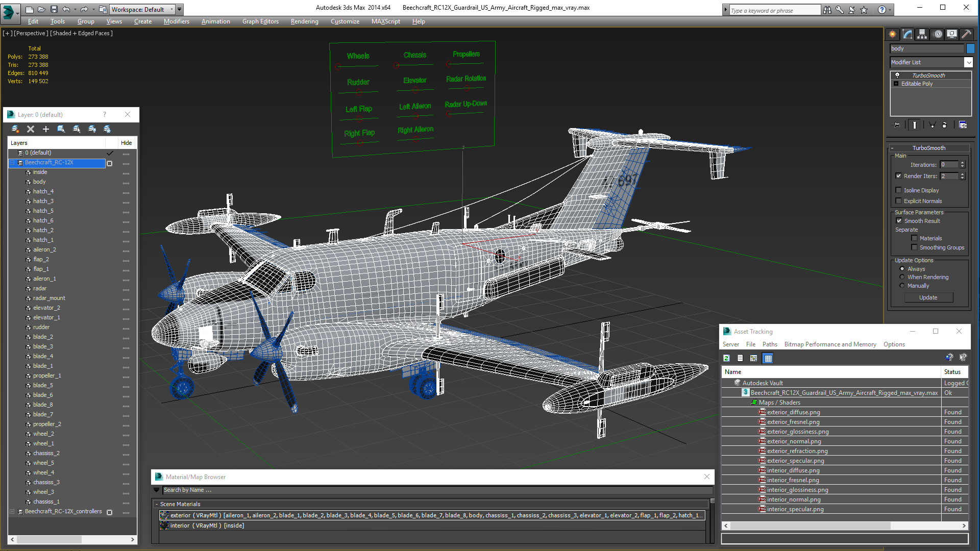Open the Undo history dropdown arrow
The height and width of the screenshot is (551, 980).
tap(75, 9)
